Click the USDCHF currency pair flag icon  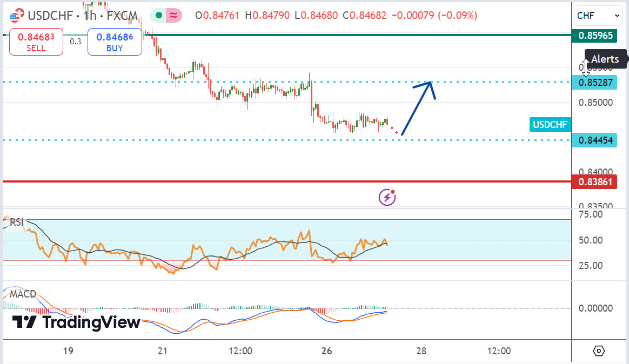click(x=17, y=16)
